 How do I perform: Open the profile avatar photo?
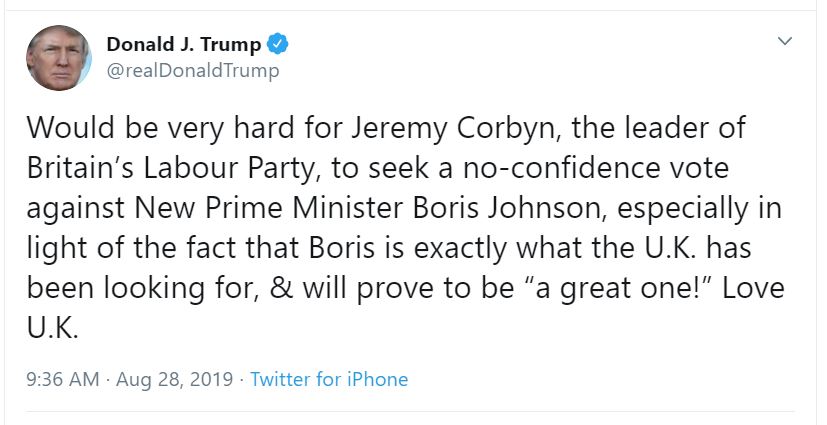click(59, 57)
